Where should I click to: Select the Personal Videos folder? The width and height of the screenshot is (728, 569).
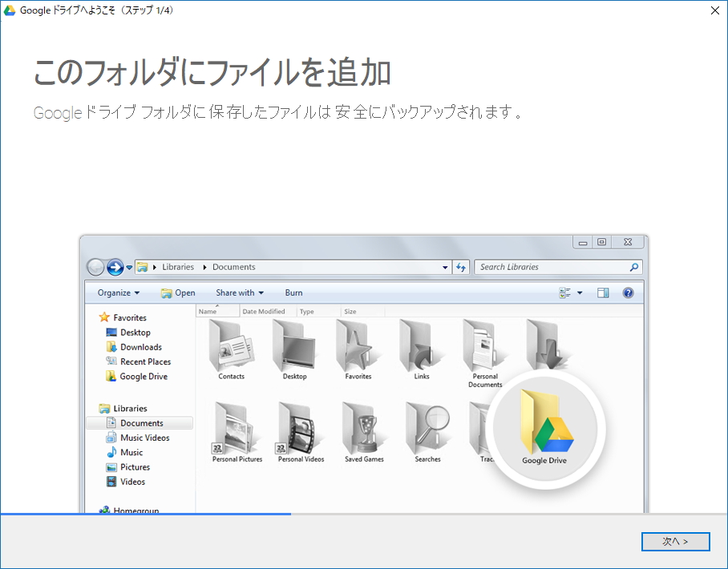click(300, 429)
